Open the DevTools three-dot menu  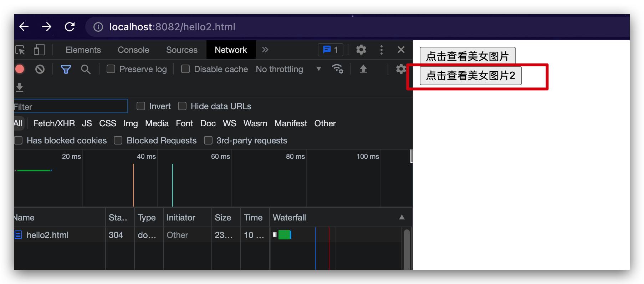(x=382, y=50)
